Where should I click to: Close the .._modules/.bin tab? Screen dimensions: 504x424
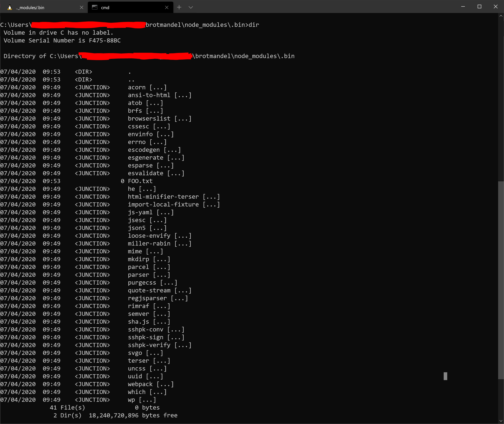click(82, 8)
